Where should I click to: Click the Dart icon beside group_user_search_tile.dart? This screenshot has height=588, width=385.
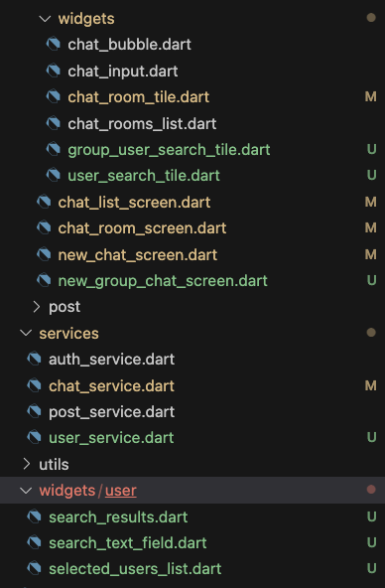coord(54,149)
